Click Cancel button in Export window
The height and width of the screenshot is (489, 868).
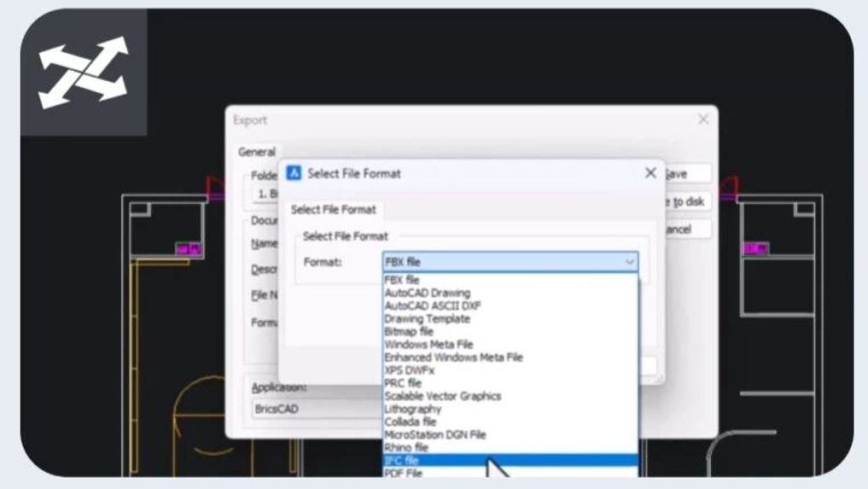(x=686, y=230)
